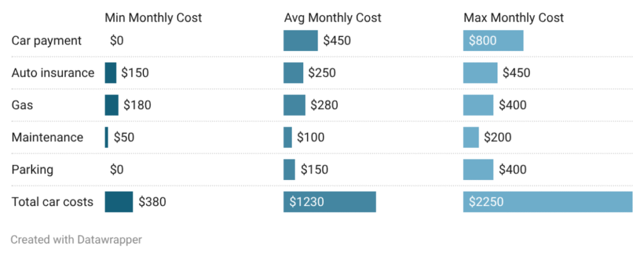This screenshot has height=257, width=644.
Task: Select the Total car costs row label
Action: coord(52,202)
